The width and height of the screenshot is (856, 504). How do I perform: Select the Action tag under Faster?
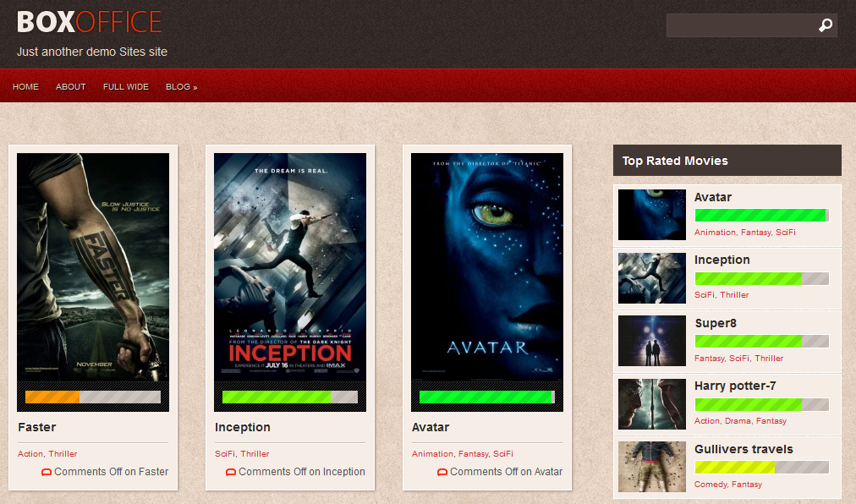pos(30,454)
